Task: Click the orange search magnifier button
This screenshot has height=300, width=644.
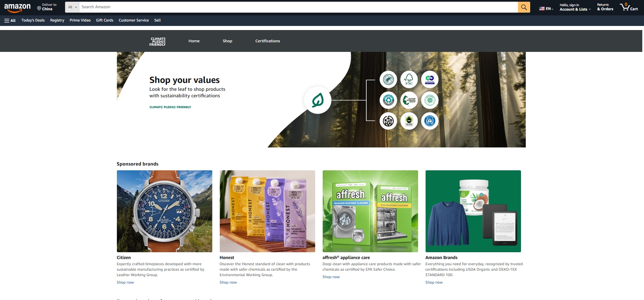Action: coord(524,7)
